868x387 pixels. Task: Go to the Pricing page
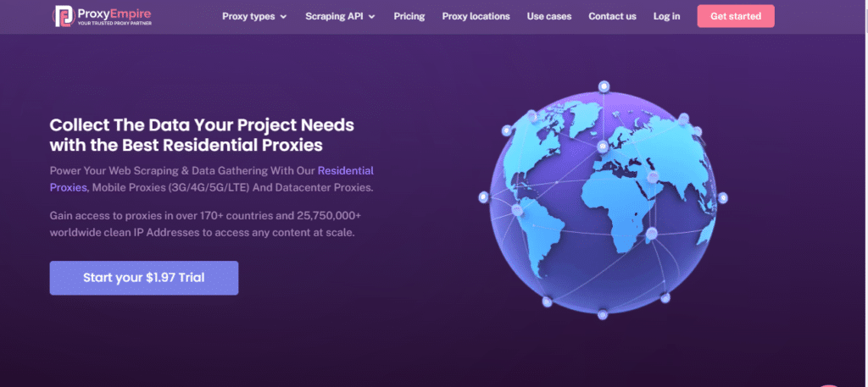(x=409, y=17)
